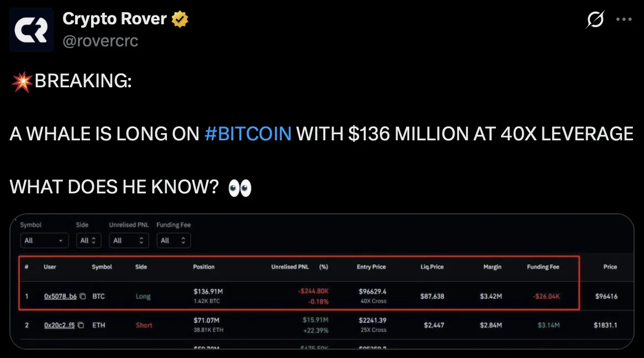Click the Crypto Rover display name
This screenshot has height=358, width=644.
114,19
